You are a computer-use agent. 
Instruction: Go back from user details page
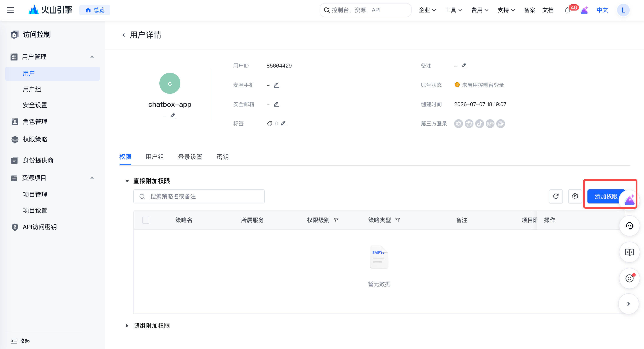123,35
